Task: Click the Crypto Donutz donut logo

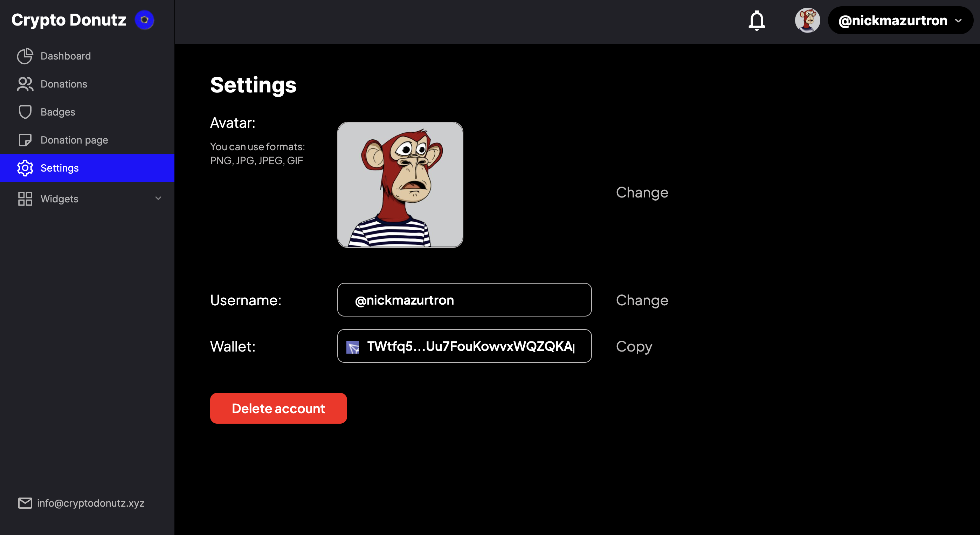Action: click(x=144, y=20)
